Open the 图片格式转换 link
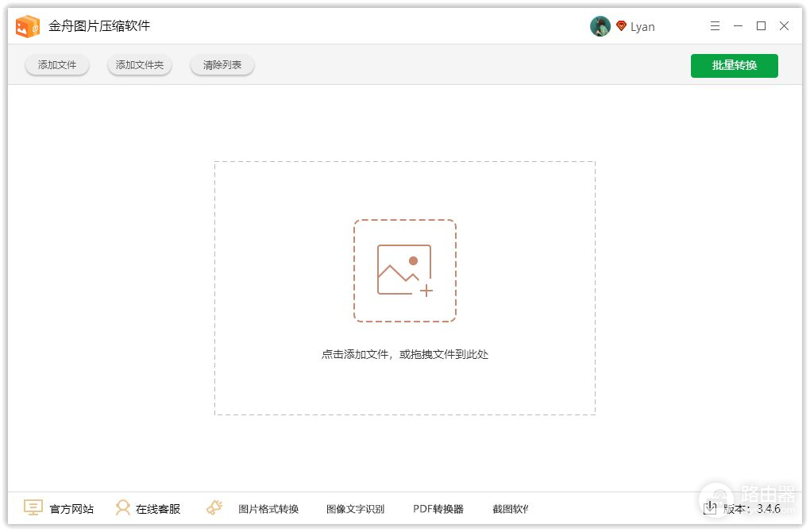 (268, 509)
